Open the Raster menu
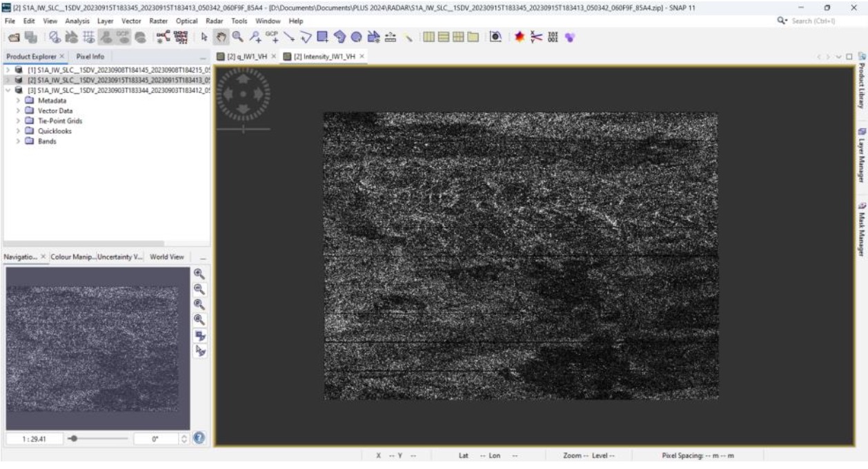Image resolution: width=868 pixels, height=469 pixels. [x=159, y=21]
